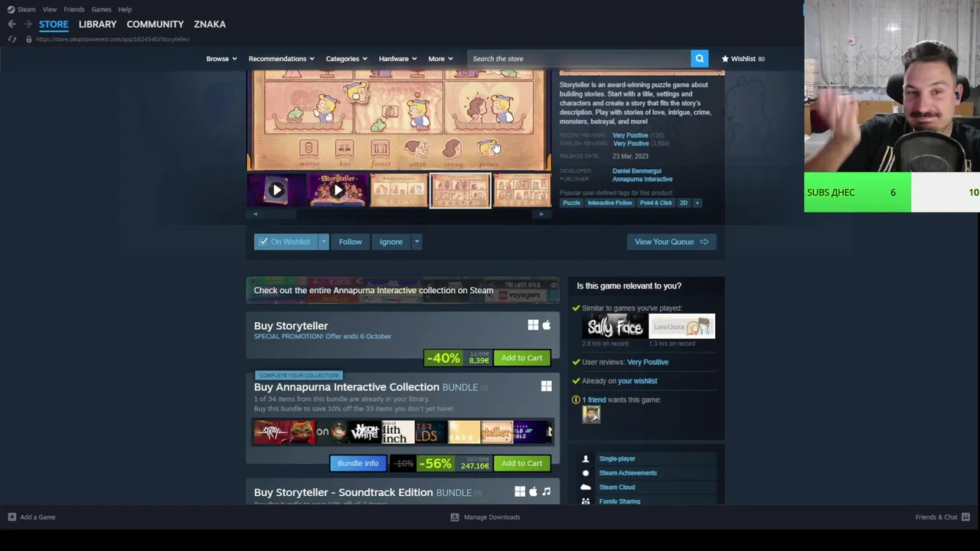Click the Steam Cloud feature link
This screenshot has height=551, width=980.
[616, 487]
